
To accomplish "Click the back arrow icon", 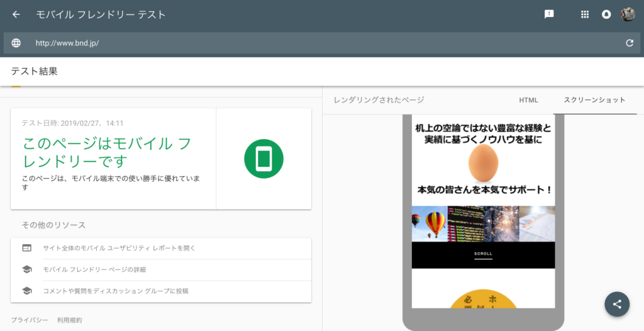I will (16, 14).
